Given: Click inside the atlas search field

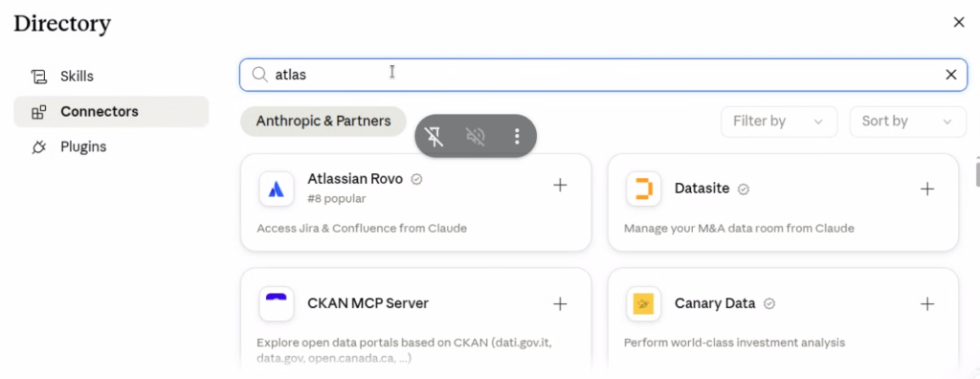Looking at the screenshot, I should point(603,75).
